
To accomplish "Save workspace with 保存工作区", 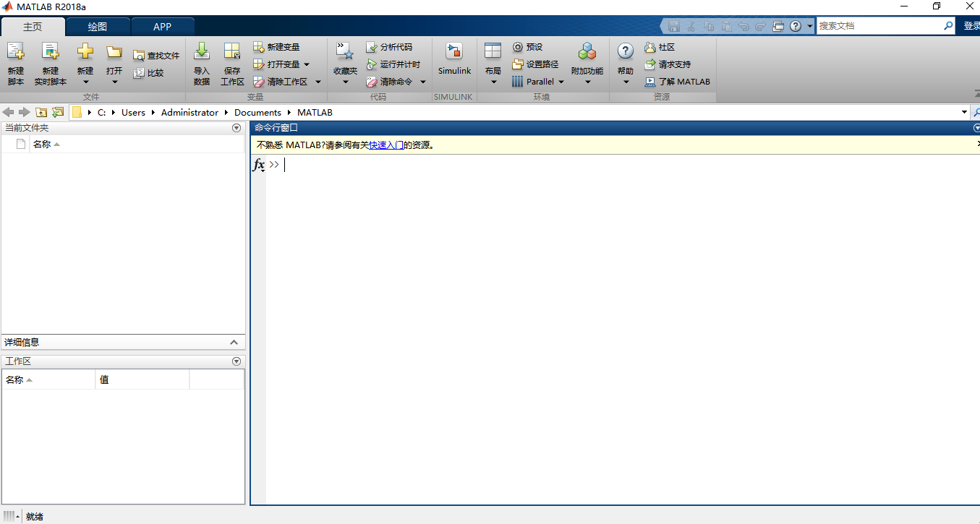I will (x=232, y=64).
